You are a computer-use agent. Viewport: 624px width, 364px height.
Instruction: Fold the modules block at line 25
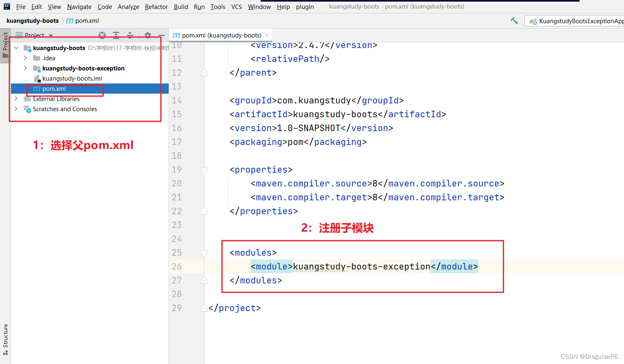pyautogui.click(x=204, y=253)
